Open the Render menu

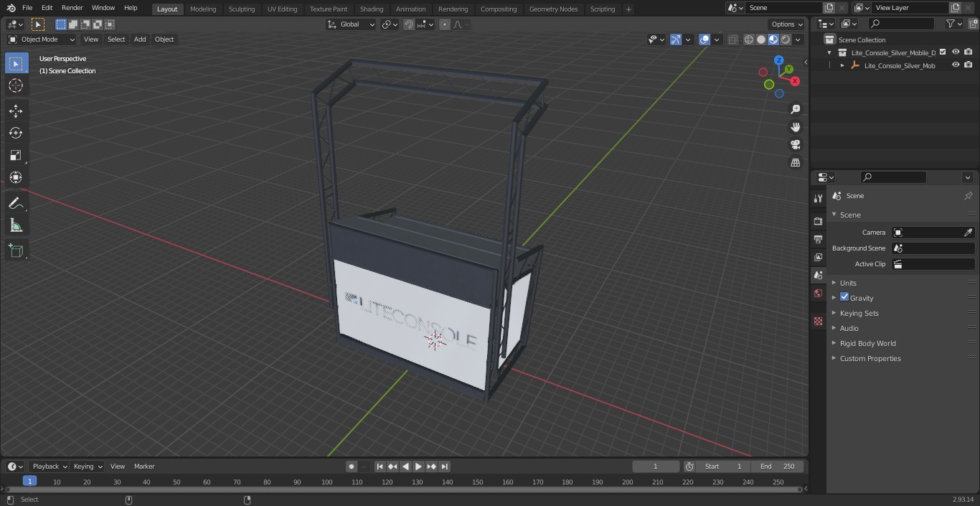[x=72, y=8]
